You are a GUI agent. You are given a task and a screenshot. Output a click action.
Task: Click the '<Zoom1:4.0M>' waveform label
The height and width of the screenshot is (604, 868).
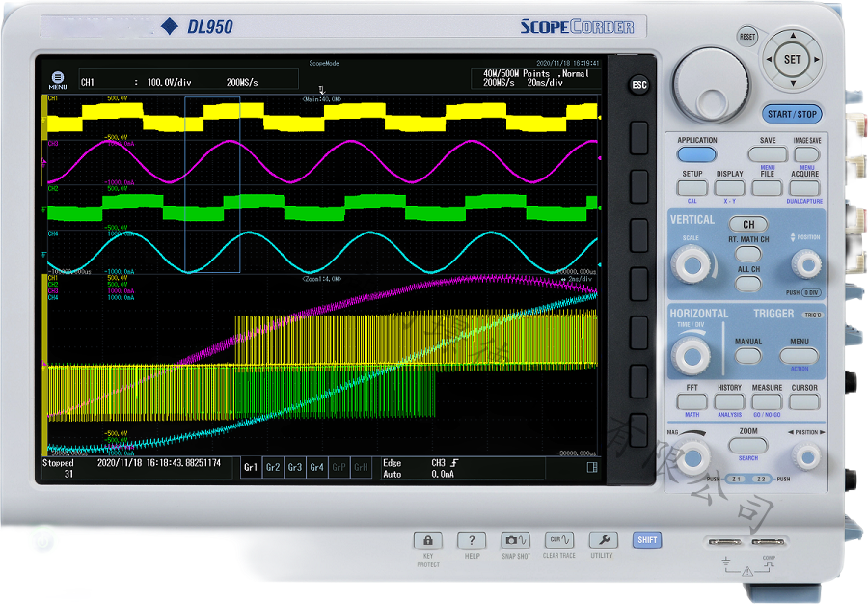click(x=321, y=279)
